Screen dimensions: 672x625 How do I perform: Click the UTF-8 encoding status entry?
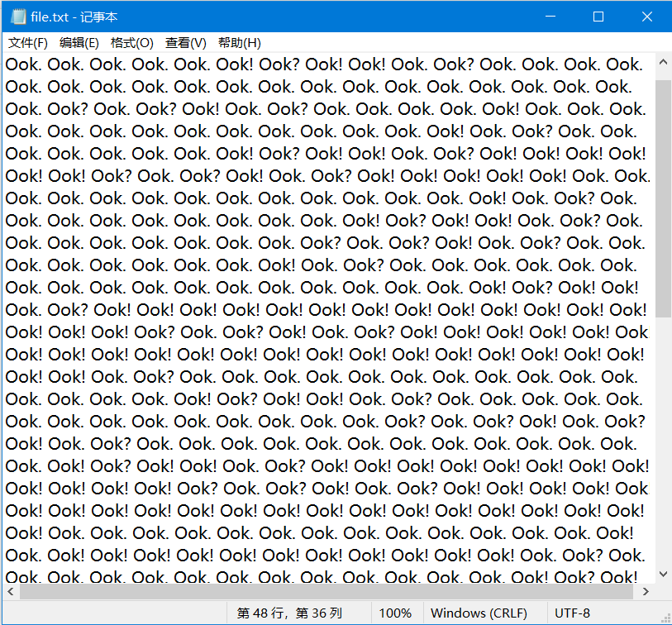572,613
